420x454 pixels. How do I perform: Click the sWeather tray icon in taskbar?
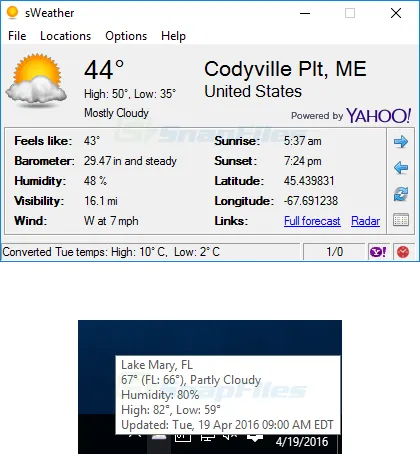point(159,437)
